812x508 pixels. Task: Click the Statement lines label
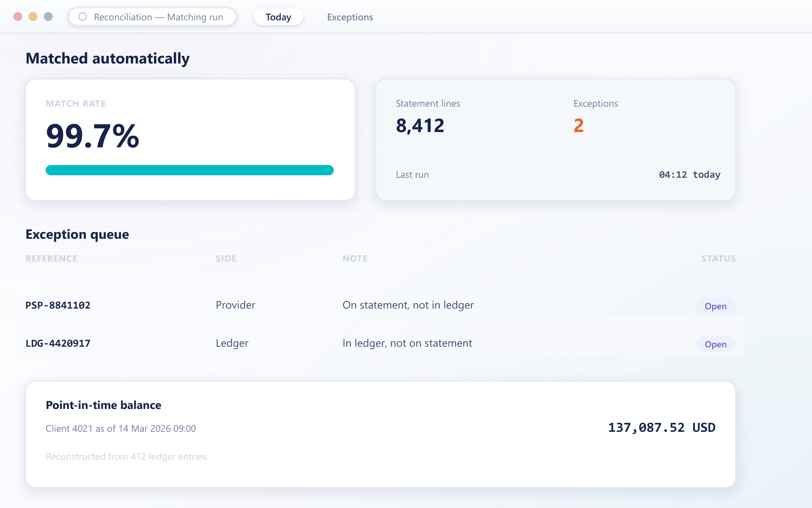tap(428, 104)
